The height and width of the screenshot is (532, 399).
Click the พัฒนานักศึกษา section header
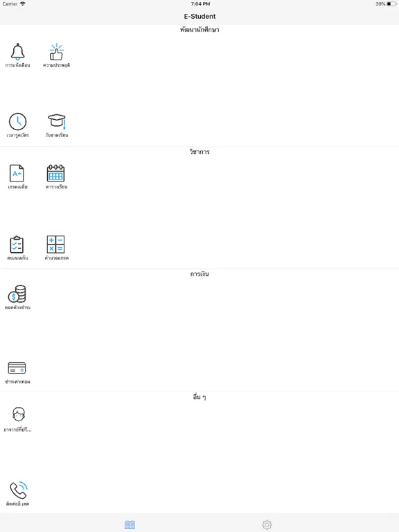click(x=199, y=30)
